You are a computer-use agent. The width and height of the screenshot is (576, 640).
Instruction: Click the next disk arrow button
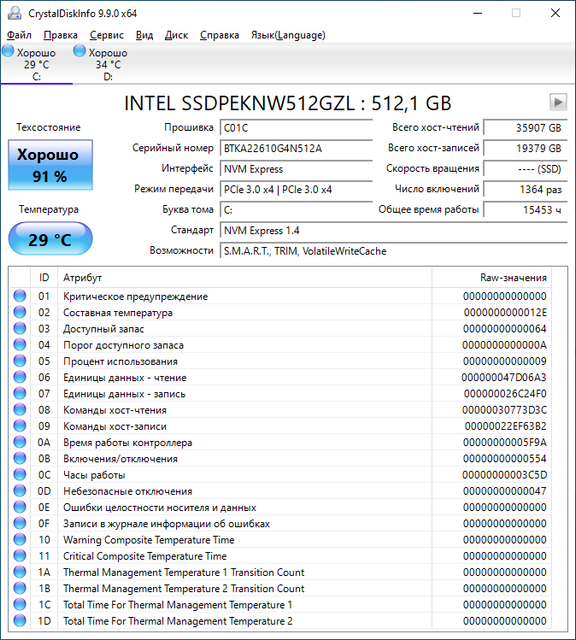click(558, 102)
